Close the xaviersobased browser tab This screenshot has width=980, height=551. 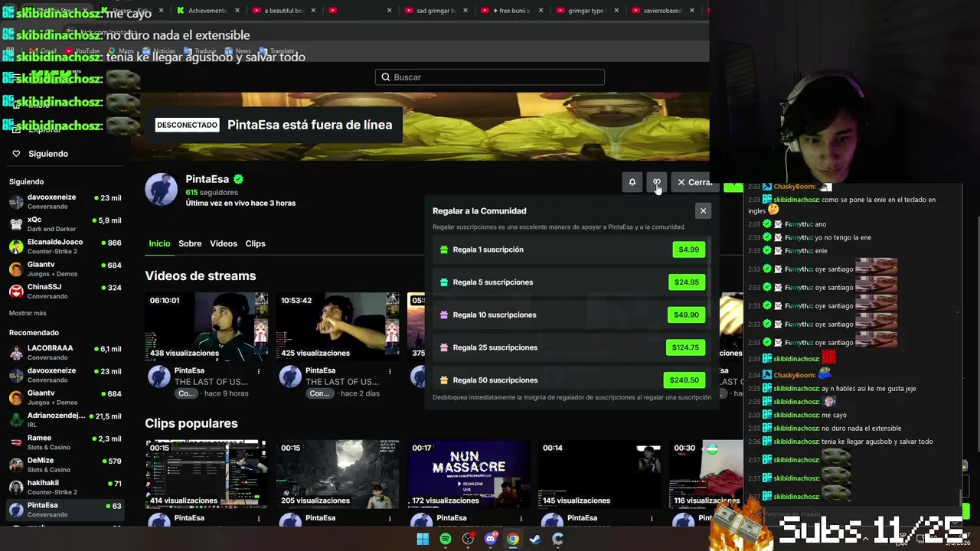[x=692, y=11]
